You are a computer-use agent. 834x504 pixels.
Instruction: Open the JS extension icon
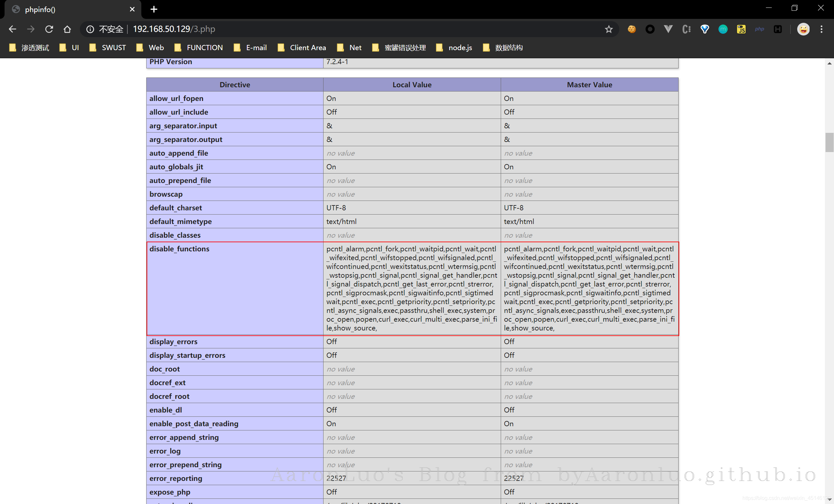click(x=741, y=29)
